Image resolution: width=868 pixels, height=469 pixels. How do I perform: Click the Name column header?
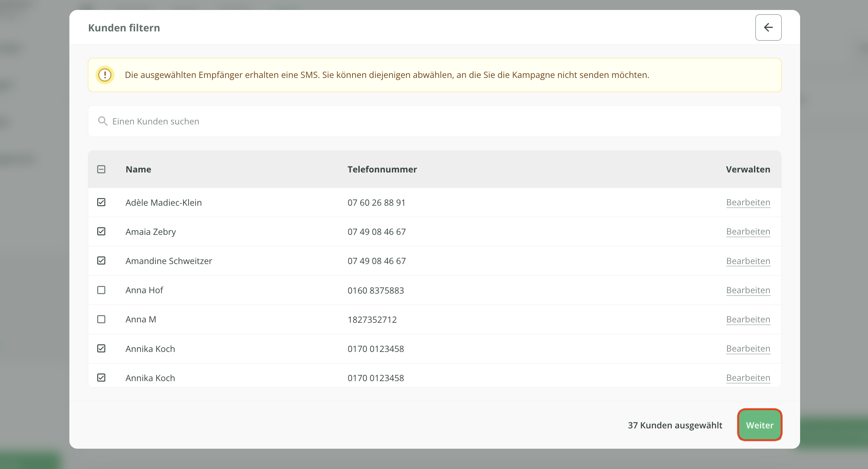[x=138, y=170]
